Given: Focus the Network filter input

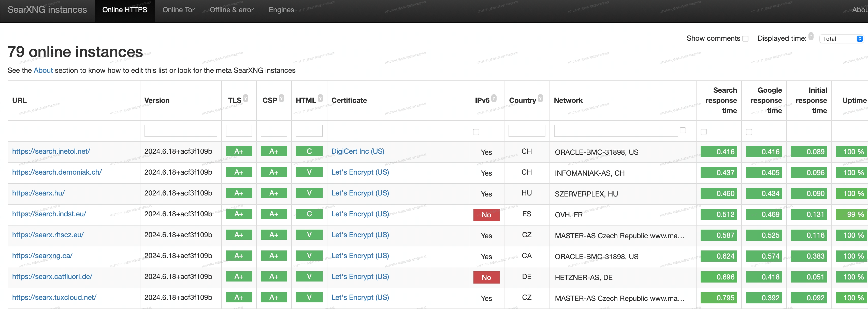Looking at the screenshot, I should [616, 131].
